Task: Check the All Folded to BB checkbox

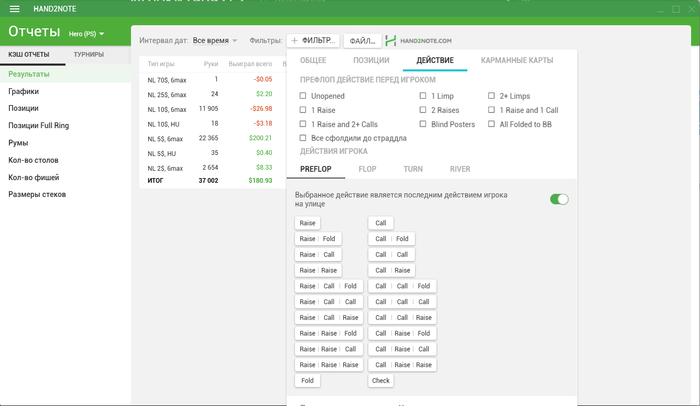Action: 491,124
